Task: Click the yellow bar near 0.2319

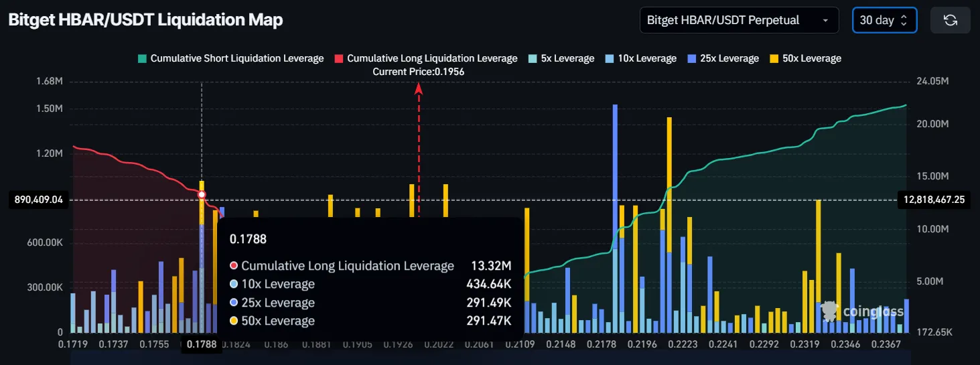Action: [x=819, y=266]
